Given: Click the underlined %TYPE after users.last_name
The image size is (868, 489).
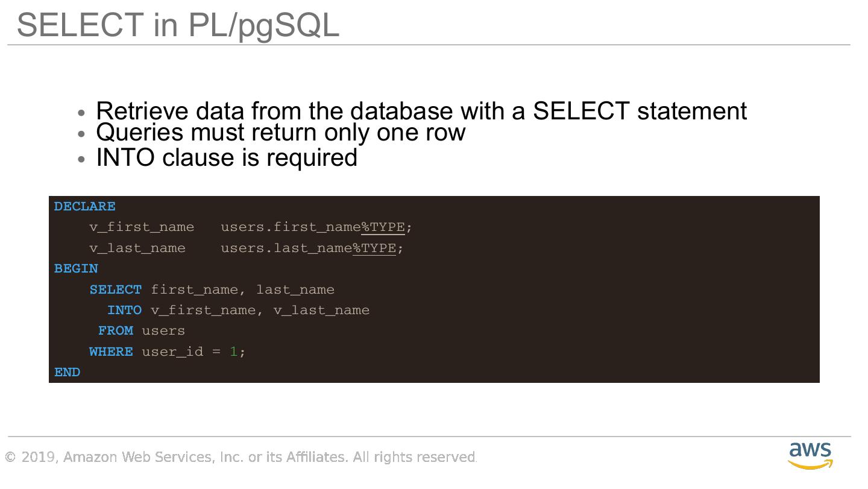Looking at the screenshot, I should pos(374,248).
